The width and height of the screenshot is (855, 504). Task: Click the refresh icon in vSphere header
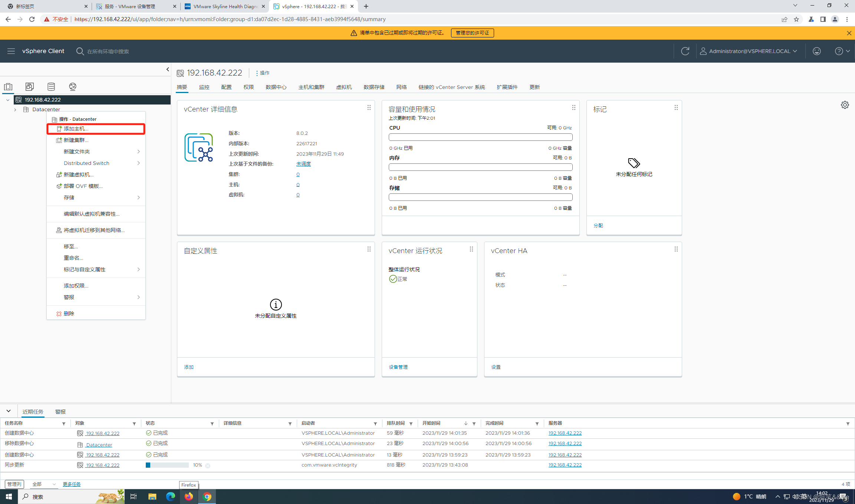[x=685, y=51]
